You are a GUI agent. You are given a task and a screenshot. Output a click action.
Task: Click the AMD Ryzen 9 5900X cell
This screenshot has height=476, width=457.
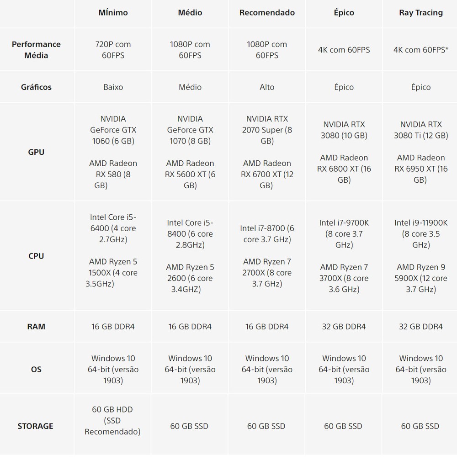[420, 278]
